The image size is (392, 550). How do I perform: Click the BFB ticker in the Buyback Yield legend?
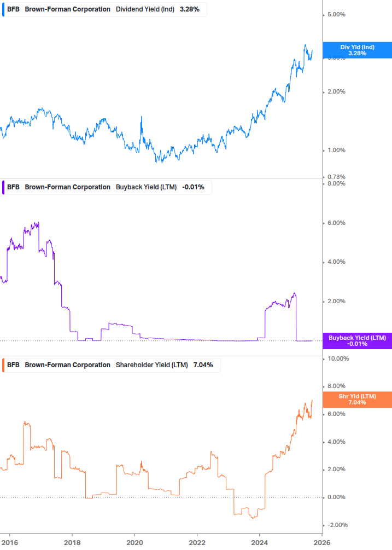click(x=13, y=187)
